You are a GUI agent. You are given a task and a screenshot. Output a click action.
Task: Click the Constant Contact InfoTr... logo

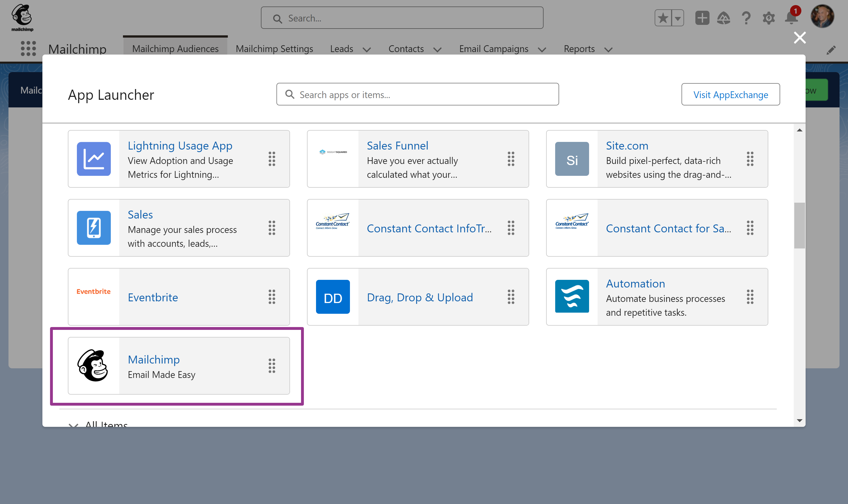(x=332, y=221)
